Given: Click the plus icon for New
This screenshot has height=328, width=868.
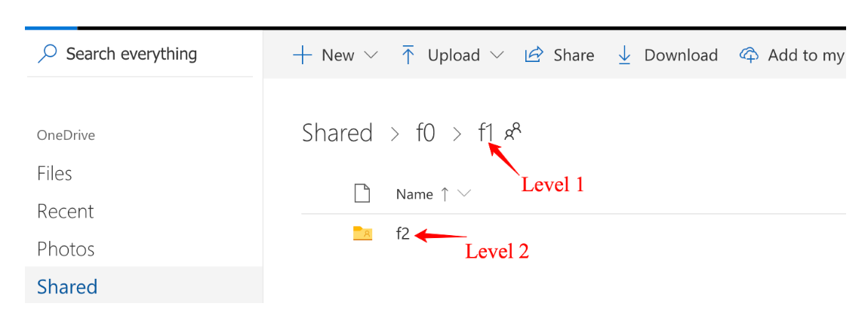Looking at the screenshot, I should tap(302, 55).
